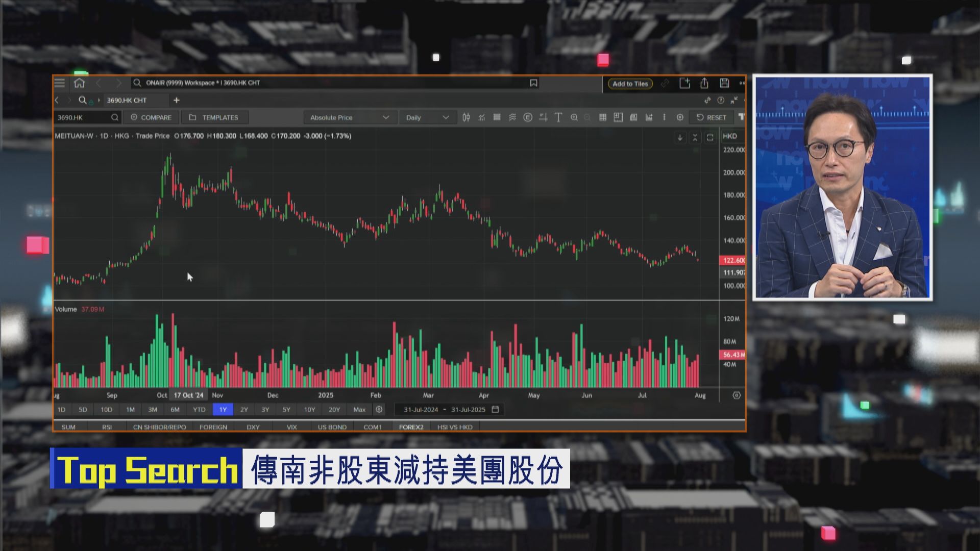Viewport: 980px width, 551px height.
Task: Select the 6M range button
Action: tap(175, 409)
